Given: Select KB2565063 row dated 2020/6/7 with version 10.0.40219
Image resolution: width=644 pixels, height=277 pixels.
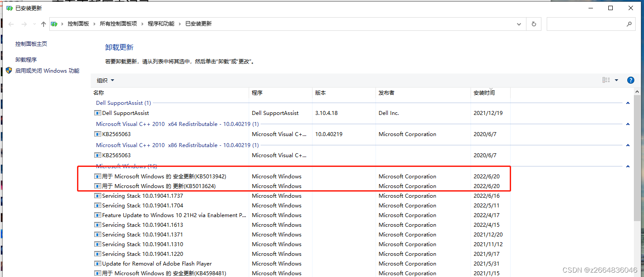Looking at the screenshot, I should tap(116, 134).
